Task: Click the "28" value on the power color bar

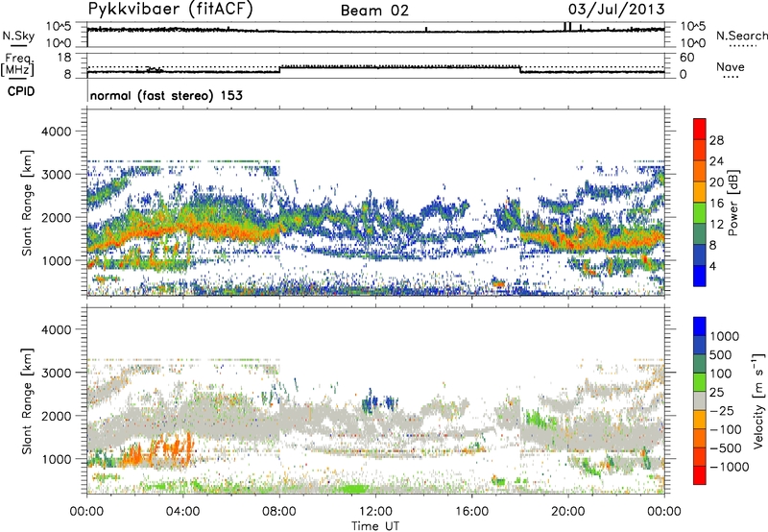Action: point(716,140)
